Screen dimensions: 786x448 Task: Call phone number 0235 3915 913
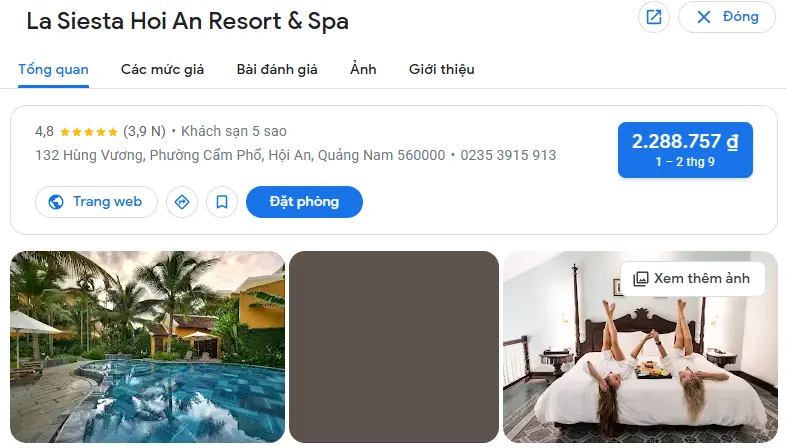tap(508, 155)
